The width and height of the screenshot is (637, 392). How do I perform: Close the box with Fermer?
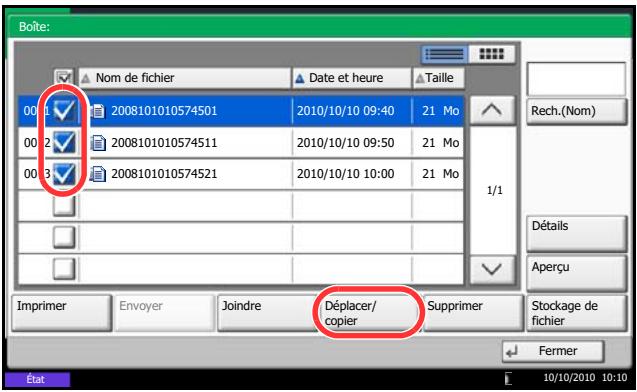tap(553, 351)
